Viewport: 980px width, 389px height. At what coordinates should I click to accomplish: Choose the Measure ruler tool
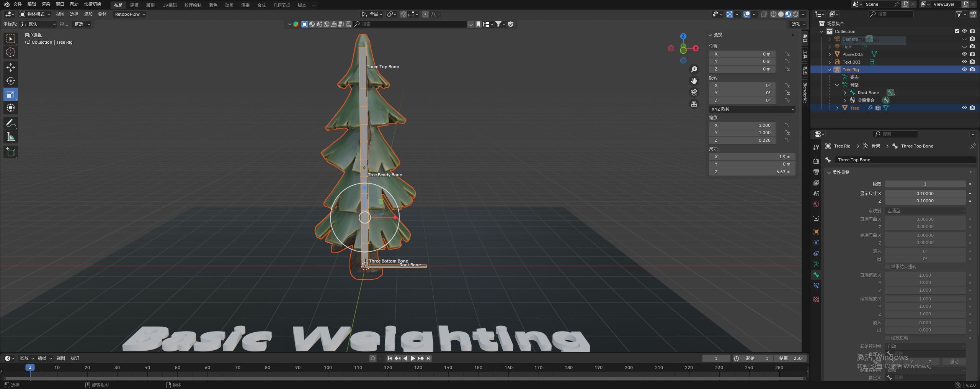11,137
